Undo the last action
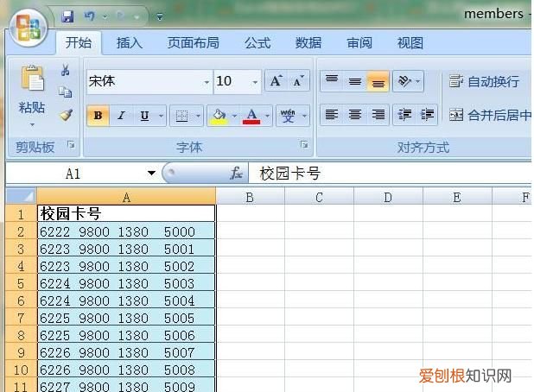534x392 pixels. pos(90,16)
